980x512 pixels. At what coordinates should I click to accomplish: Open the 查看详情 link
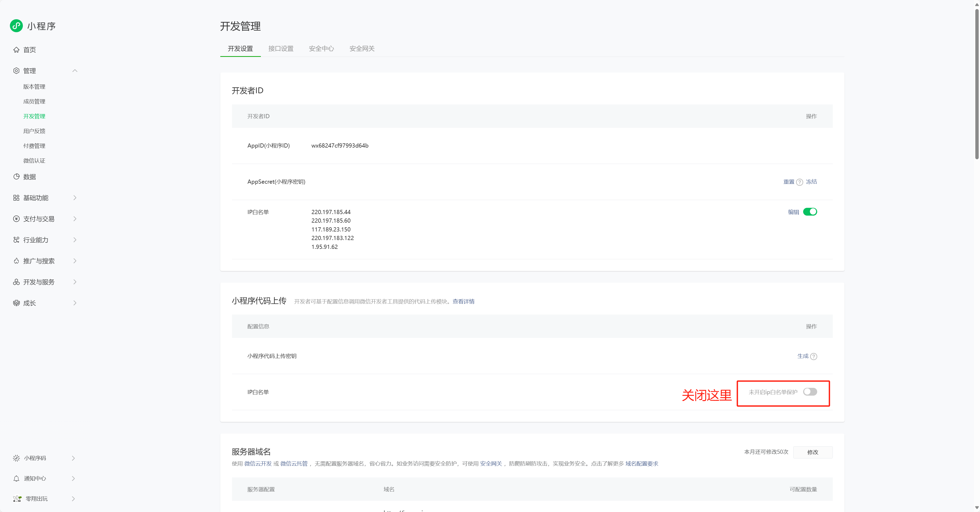point(463,301)
